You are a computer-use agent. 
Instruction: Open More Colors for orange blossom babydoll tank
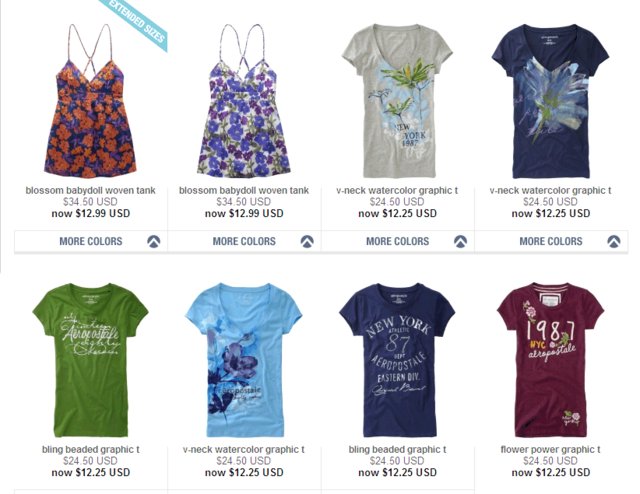click(x=91, y=241)
